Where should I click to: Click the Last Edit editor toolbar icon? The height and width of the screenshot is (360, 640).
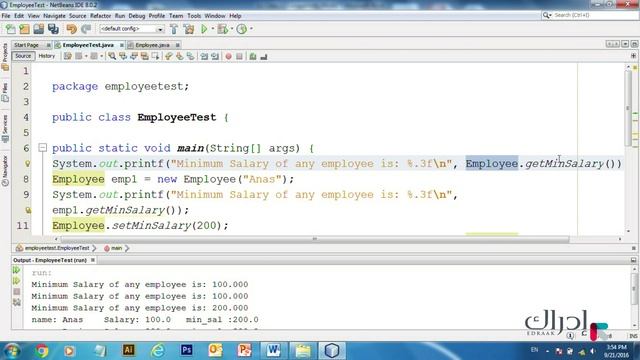(x=68, y=56)
